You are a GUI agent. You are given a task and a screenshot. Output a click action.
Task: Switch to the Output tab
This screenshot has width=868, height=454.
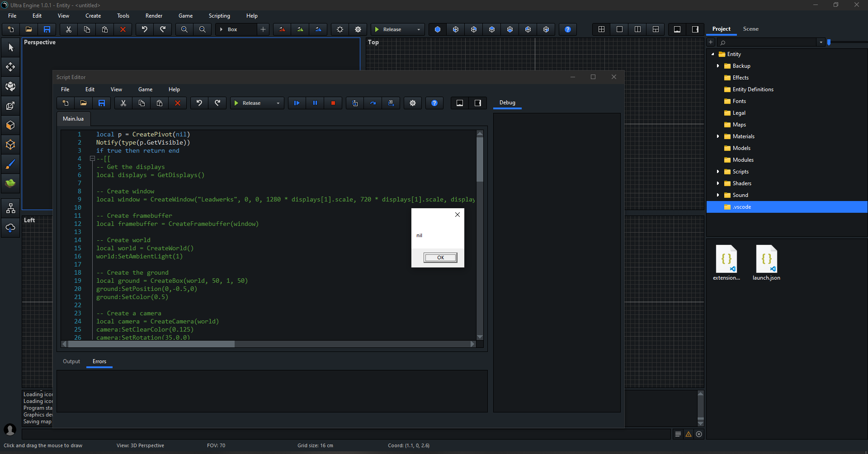tap(71, 361)
